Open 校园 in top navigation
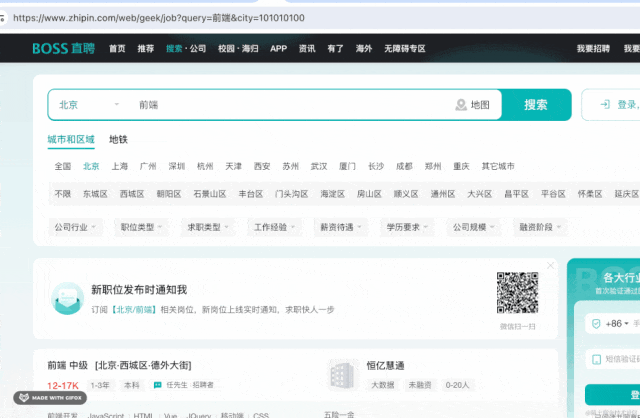 [227, 49]
